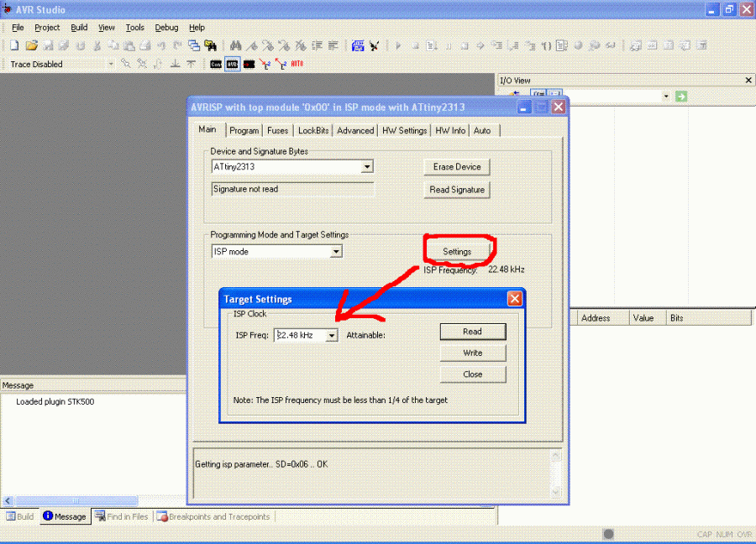Switch to the Find in Files tab
The height and width of the screenshot is (544, 756).
(x=122, y=516)
